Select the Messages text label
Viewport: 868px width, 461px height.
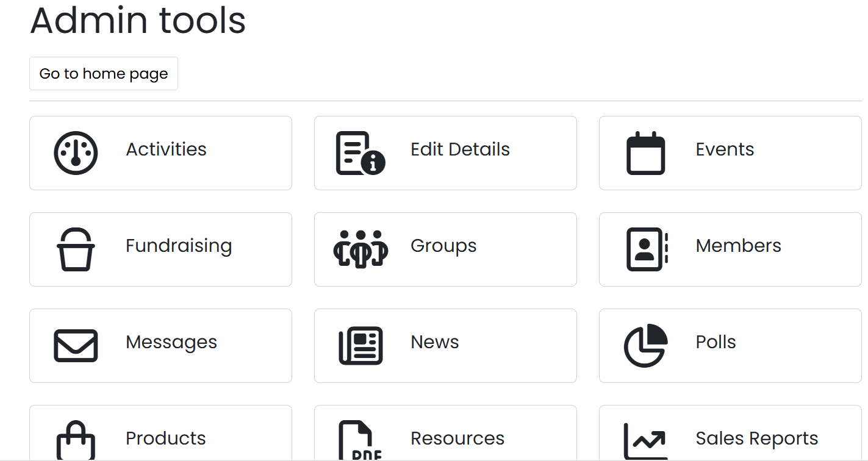point(171,342)
